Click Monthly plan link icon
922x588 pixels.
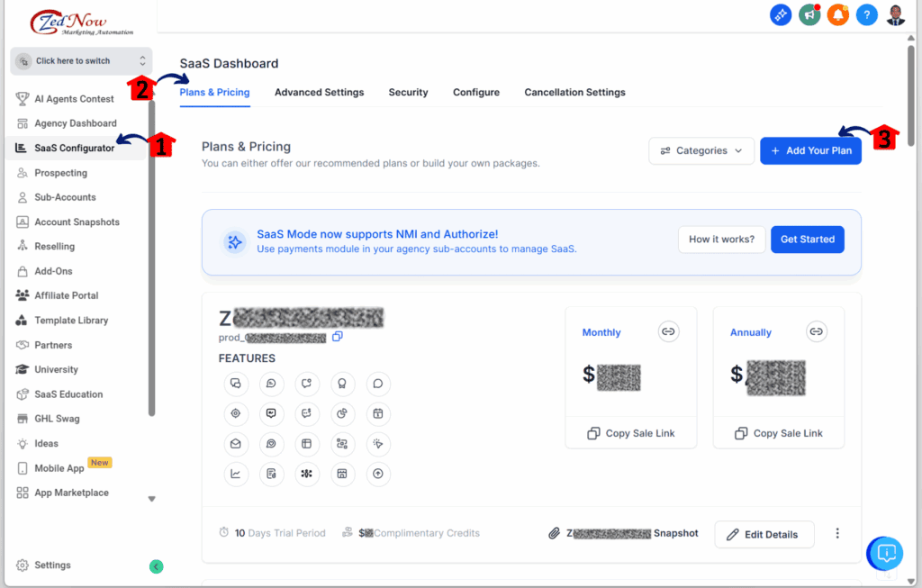668,331
